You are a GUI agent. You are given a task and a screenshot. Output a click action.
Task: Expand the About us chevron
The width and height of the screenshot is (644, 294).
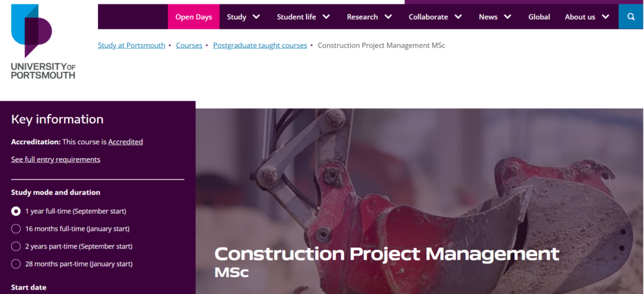[x=606, y=17]
